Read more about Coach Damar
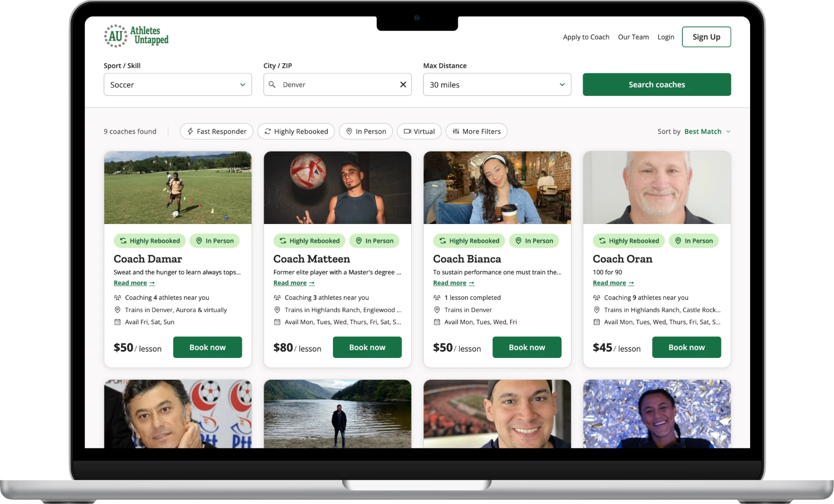The image size is (834, 504). coord(134,283)
